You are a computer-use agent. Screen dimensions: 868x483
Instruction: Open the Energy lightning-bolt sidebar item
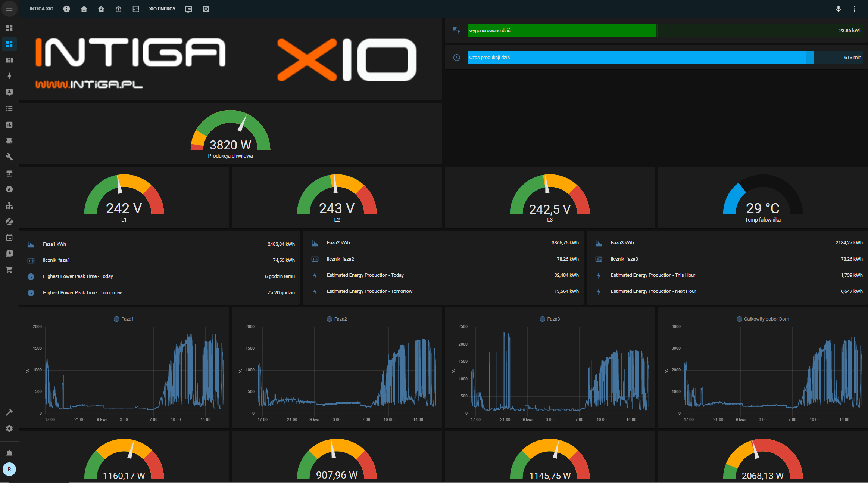click(x=9, y=76)
